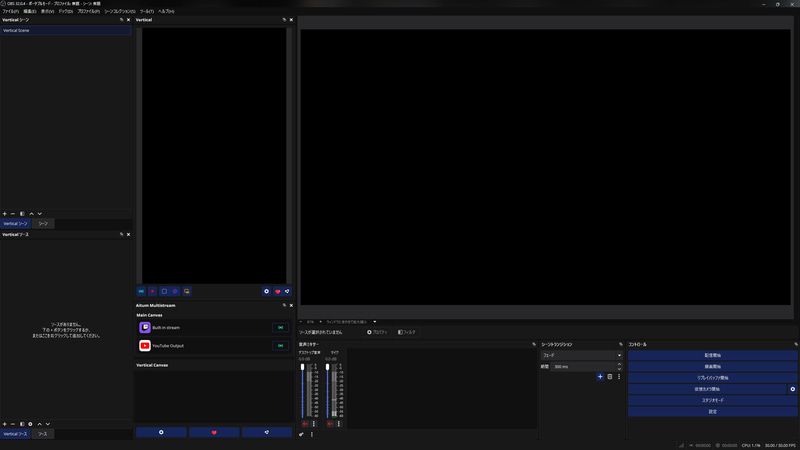800x450 pixels.
Task: Click Aitum Multistream bottom share button
Action: point(267,432)
